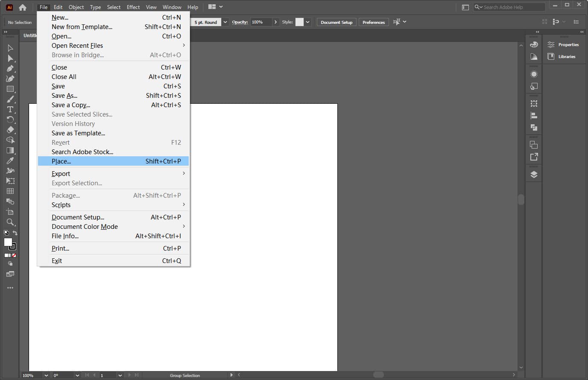Toggle the screen mode button
The width and height of the screenshot is (588, 380).
point(10,274)
